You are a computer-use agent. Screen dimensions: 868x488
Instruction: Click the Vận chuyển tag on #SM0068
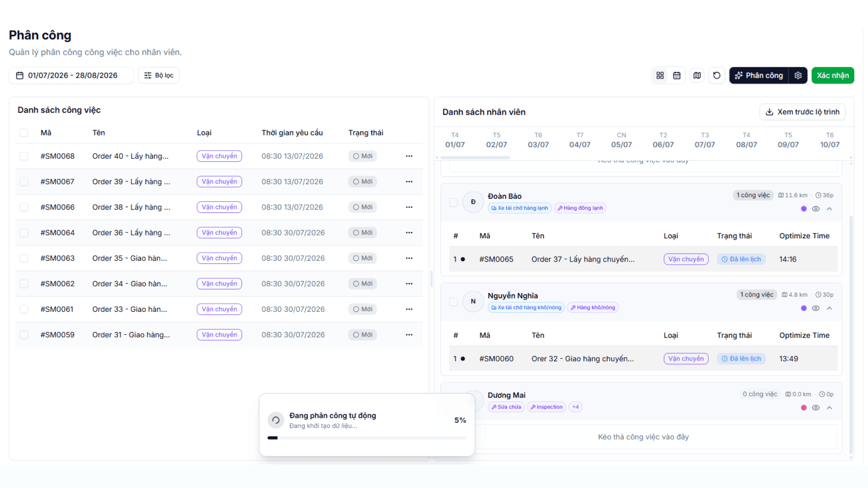[x=219, y=156]
